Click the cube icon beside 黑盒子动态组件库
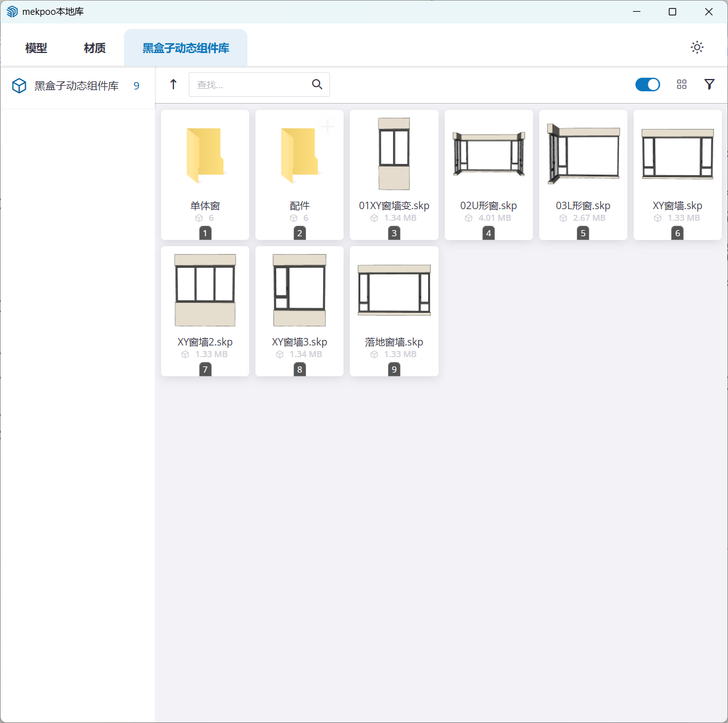Screen dimensions: 728x723 [x=19, y=86]
